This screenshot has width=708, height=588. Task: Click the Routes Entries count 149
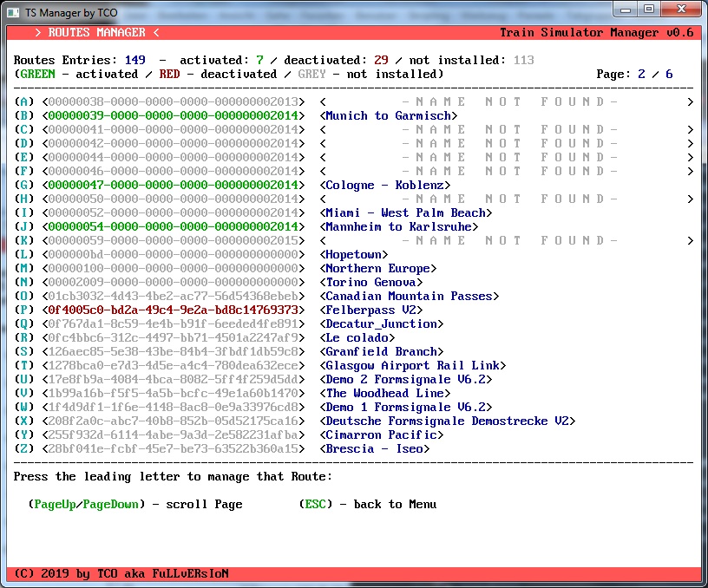click(135, 60)
